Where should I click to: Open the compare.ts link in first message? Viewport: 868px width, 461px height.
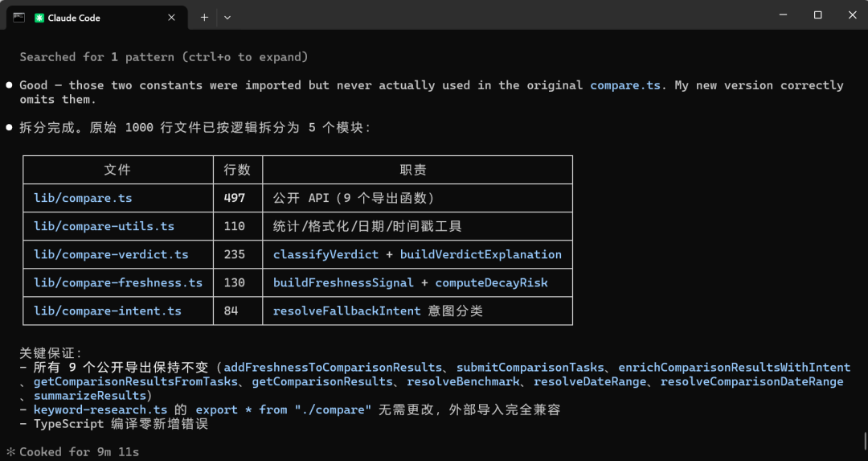point(625,85)
